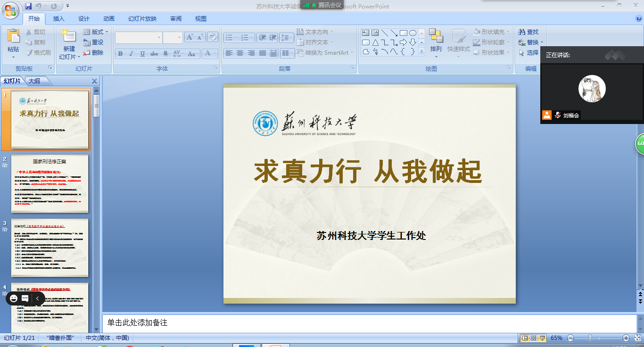Reset slide using 重设

[x=93, y=42]
